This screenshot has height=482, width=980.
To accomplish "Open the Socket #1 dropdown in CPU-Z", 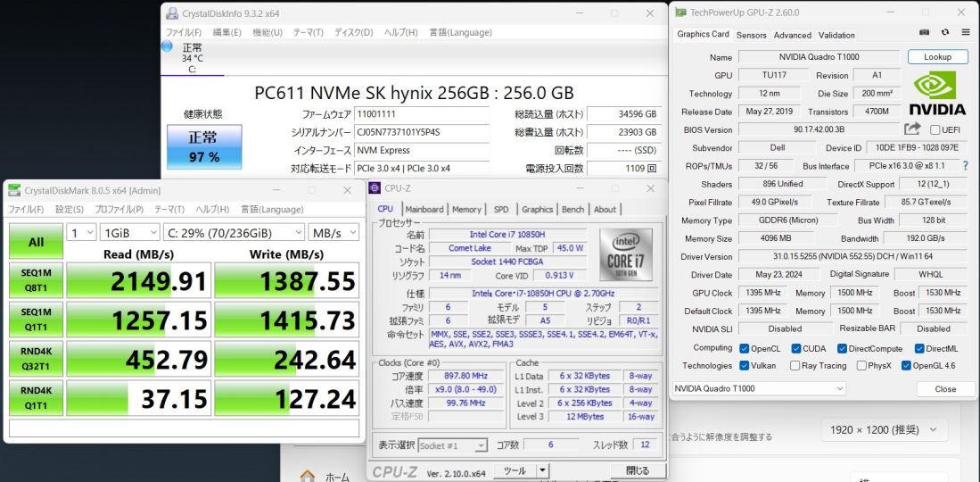I will click(452, 445).
